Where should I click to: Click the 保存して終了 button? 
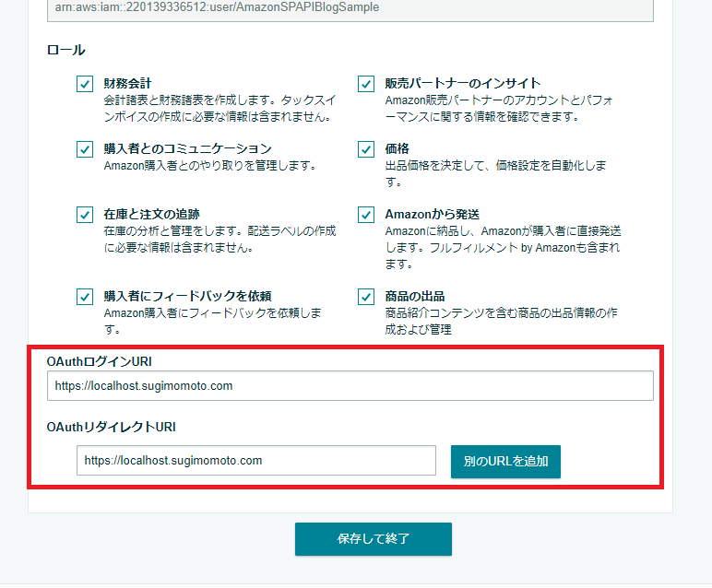click(x=374, y=539)
